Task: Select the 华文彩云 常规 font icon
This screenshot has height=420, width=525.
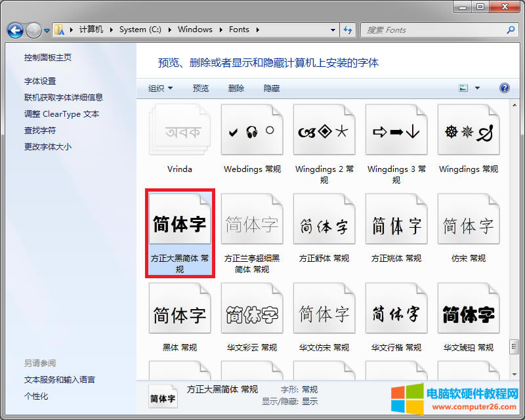Action: click(x=252, y=308)
